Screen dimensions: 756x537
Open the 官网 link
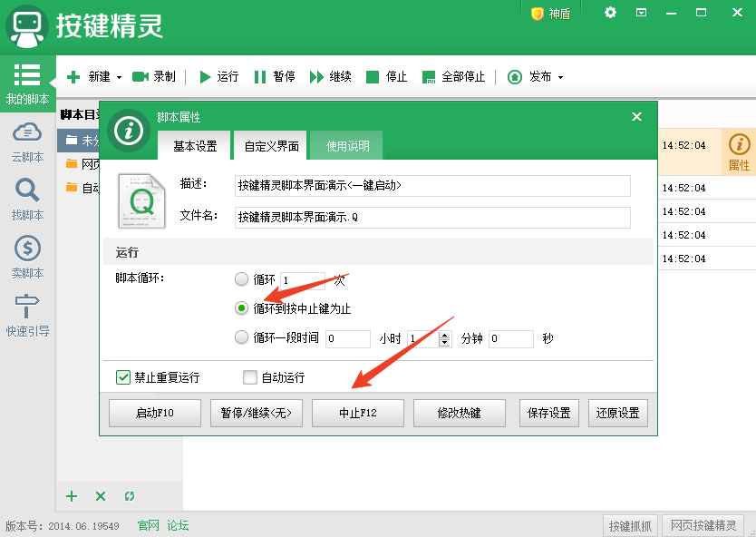(x=148, y=525)
